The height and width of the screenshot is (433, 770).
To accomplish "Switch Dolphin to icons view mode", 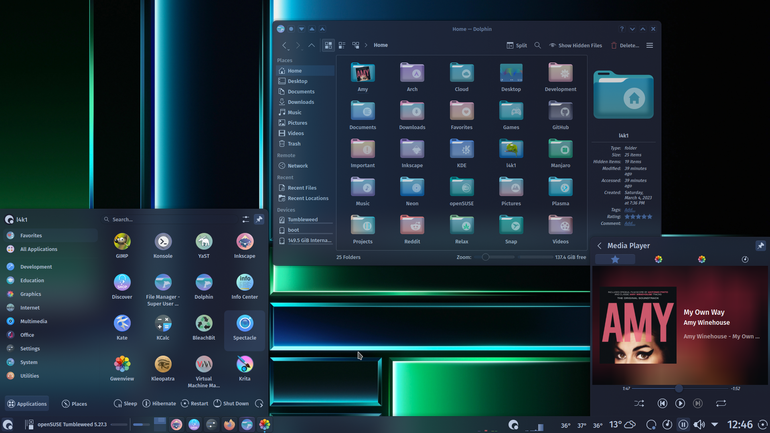I will [x=328, y=45].
